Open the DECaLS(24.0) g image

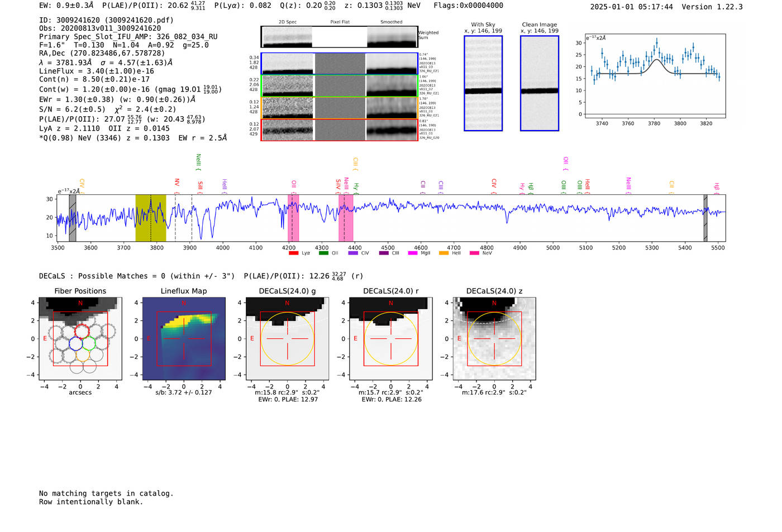(287, 338)
